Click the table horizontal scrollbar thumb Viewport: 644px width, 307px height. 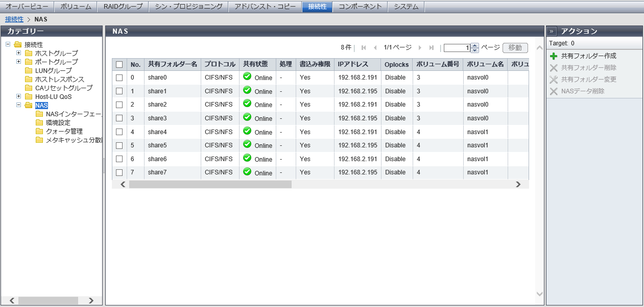tap(210, 185)
